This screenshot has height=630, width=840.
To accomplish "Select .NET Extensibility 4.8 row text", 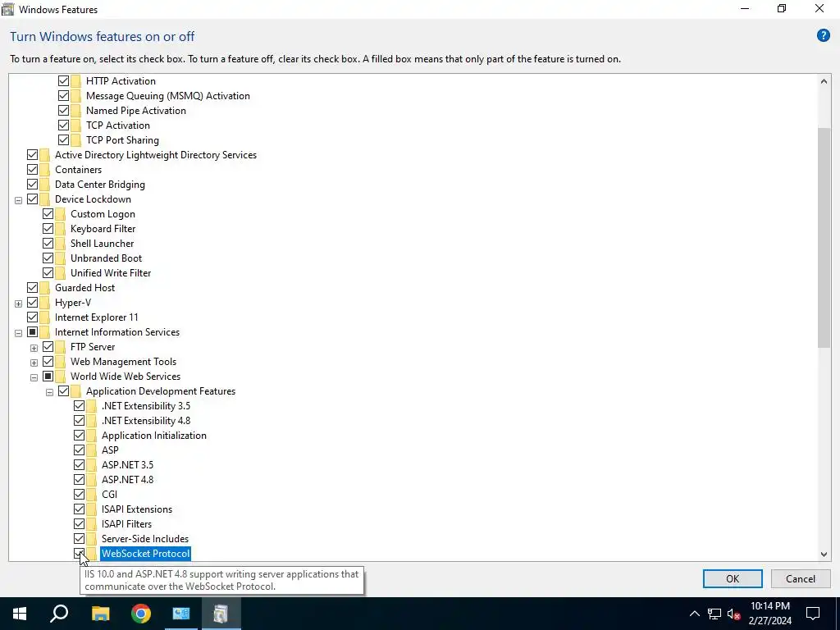I will click(146, 421).
